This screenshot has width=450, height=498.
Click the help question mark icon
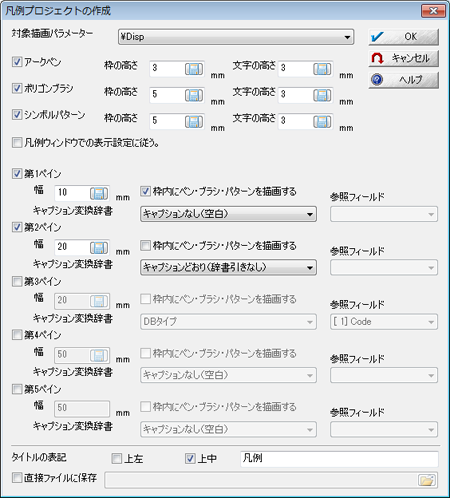(x=377, y=80)
